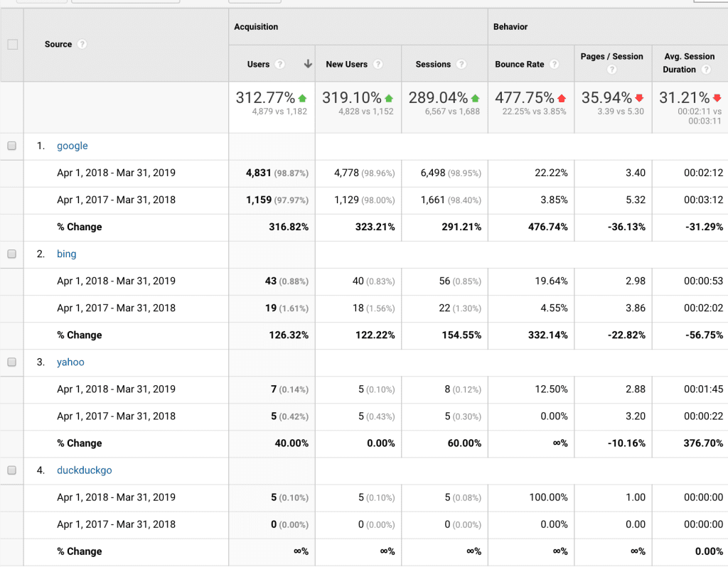Select yahoo pages change -10.16%
Screen dimensions: 728x567
tap(626, 443)
